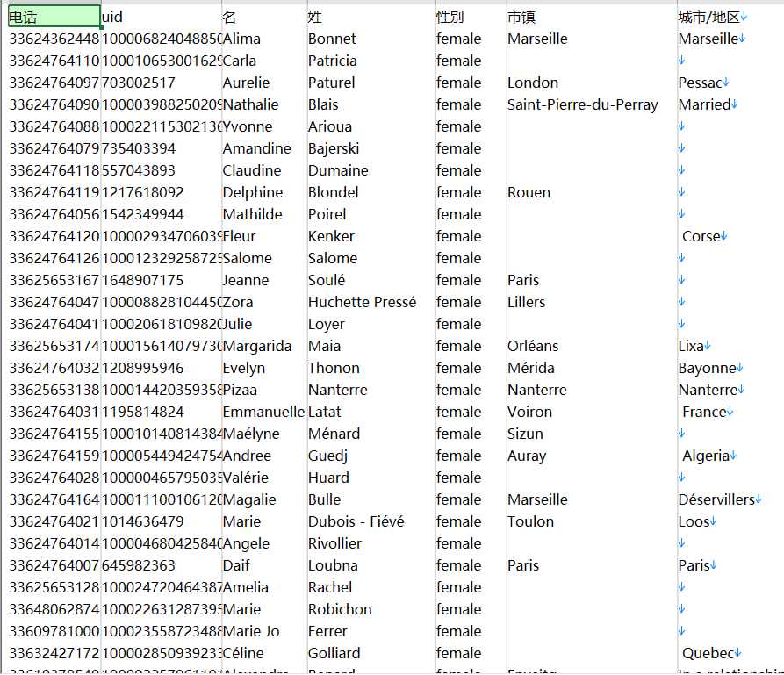Click the region cell Loos
The image size is (784, 675).
(730, 521)
